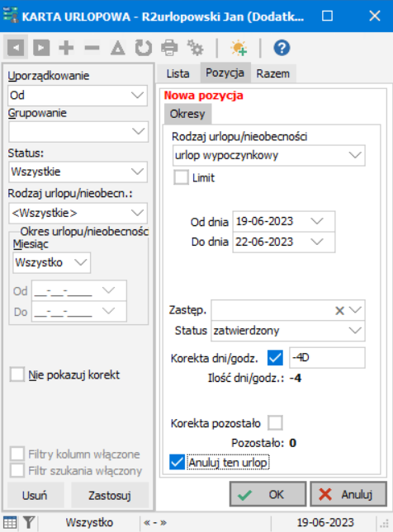
Task: Expand the Uporządkowanie dropdown
Action: 138,96
